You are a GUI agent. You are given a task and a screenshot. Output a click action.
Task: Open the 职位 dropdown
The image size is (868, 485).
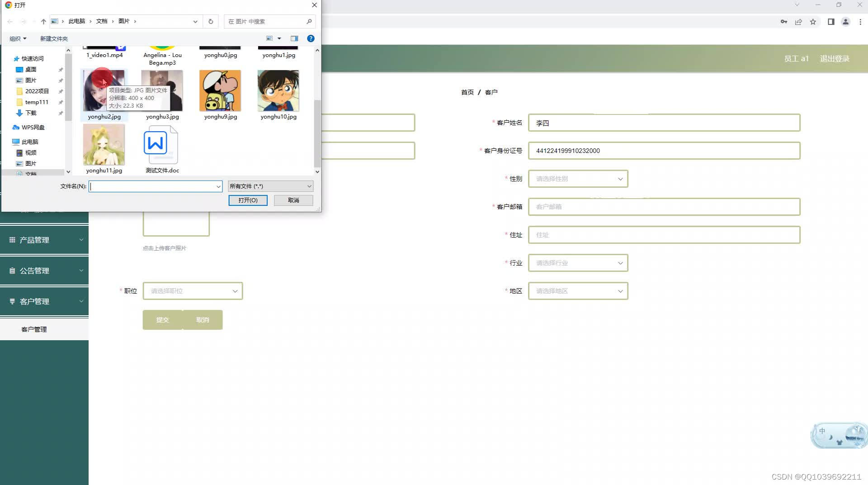click(193, 291)
